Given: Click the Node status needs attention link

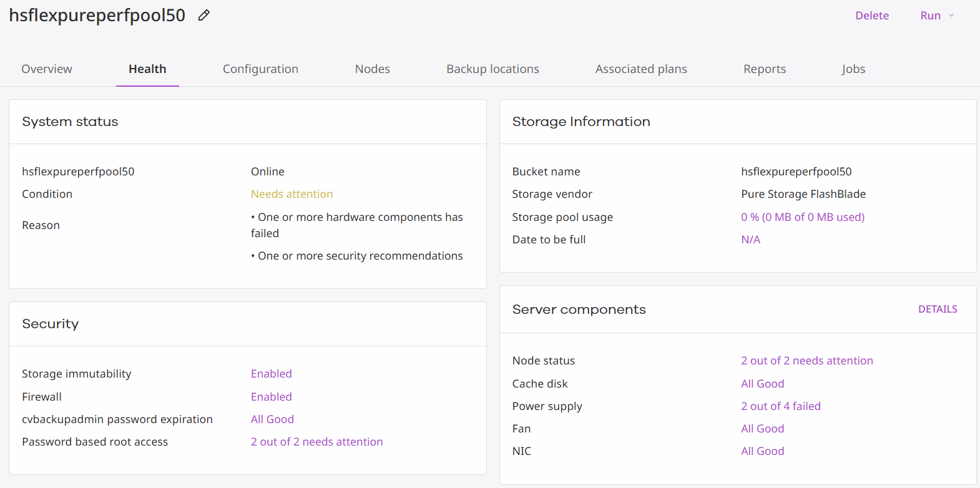Looking at the screenshot, I should pyautogui.click(x=806, y=361).
